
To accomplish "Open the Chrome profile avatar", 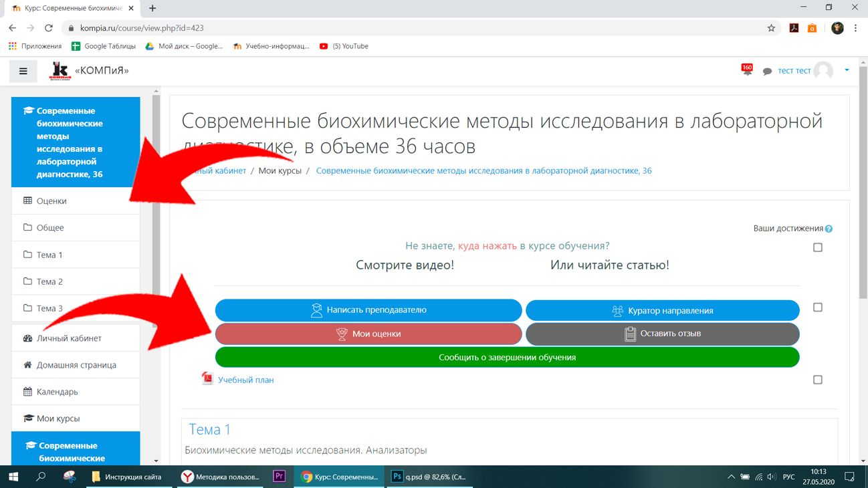I will [837, 28].
